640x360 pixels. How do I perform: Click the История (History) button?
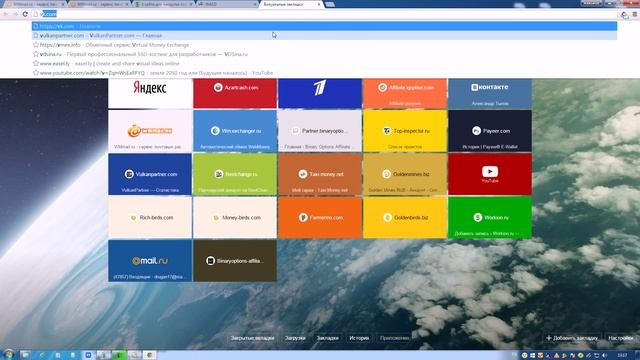359,338
